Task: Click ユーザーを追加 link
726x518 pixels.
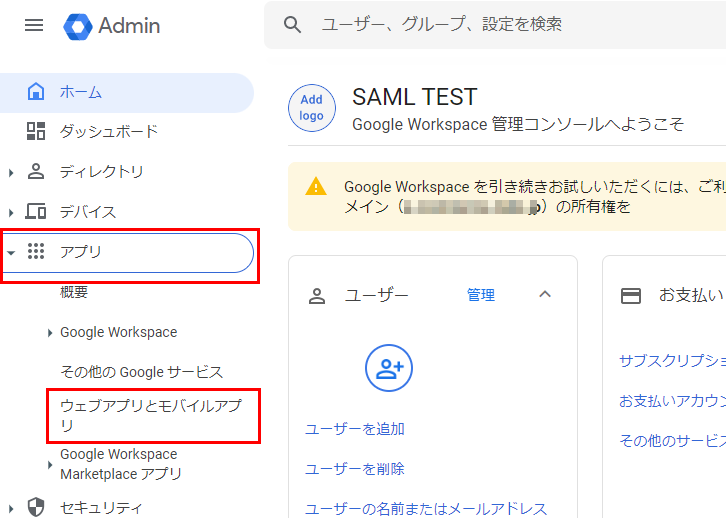Action: [355, 429]
